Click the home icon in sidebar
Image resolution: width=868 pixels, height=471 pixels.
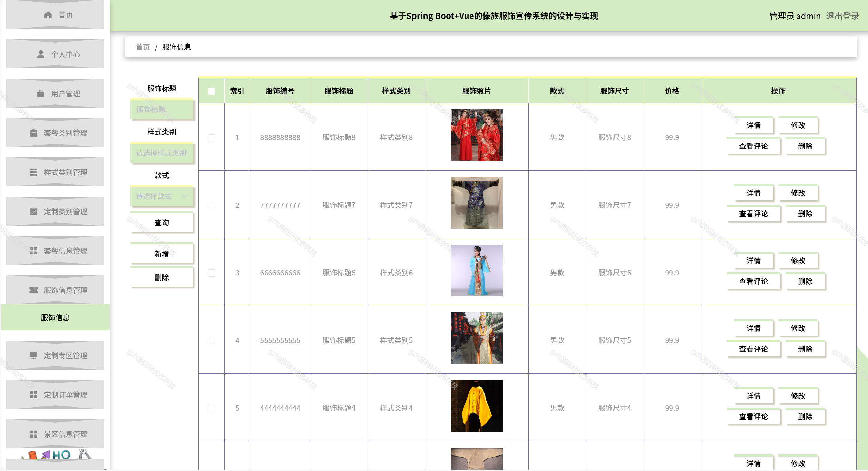[x=48, y=15]
